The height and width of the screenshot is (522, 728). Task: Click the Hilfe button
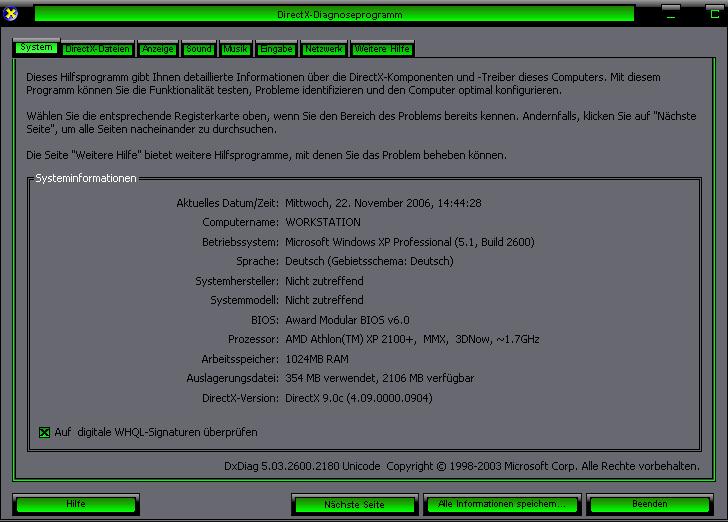[x=76, y=504]
